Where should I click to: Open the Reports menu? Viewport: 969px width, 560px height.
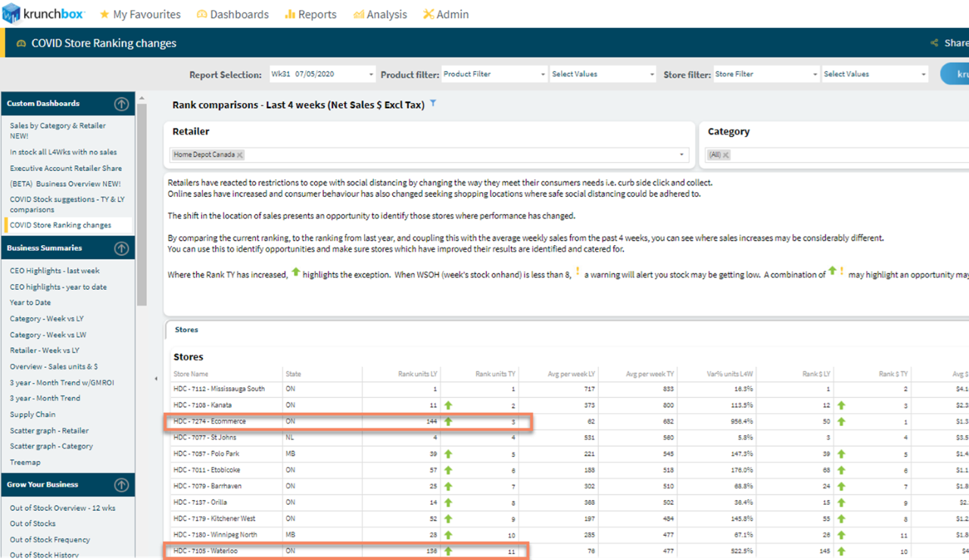point(310,14)
